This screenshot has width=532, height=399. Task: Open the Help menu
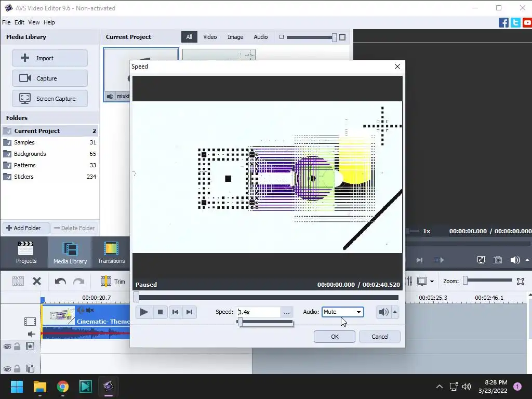coord(49,22)
